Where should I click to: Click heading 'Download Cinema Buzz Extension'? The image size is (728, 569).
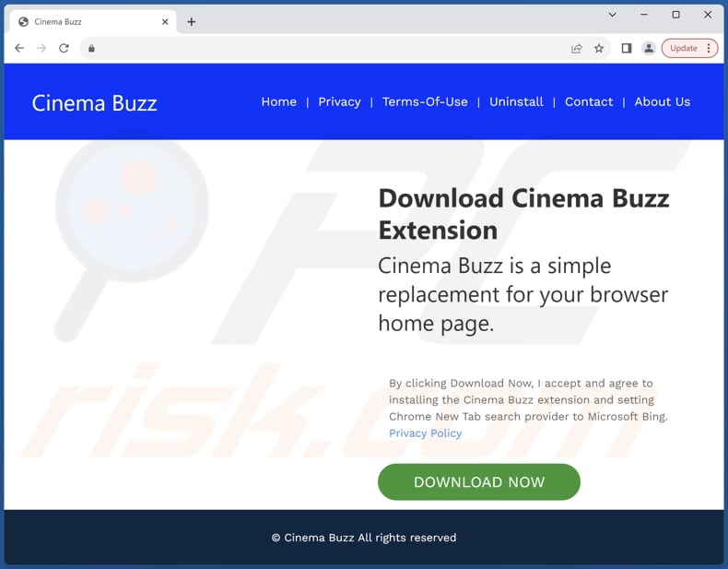(x=523, y=214)
